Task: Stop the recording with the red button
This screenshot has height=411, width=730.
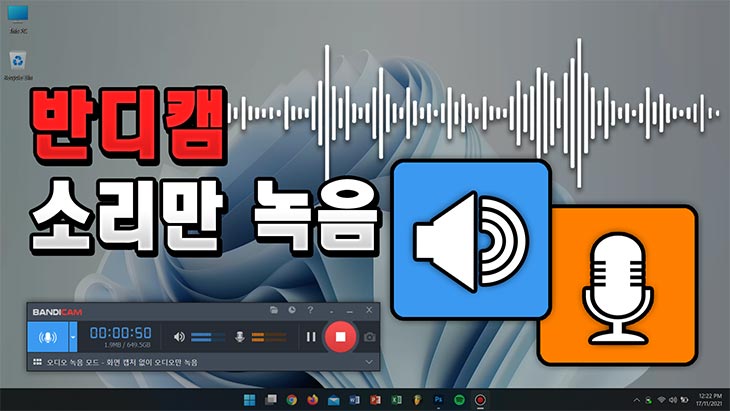Action: coord(340,337)
